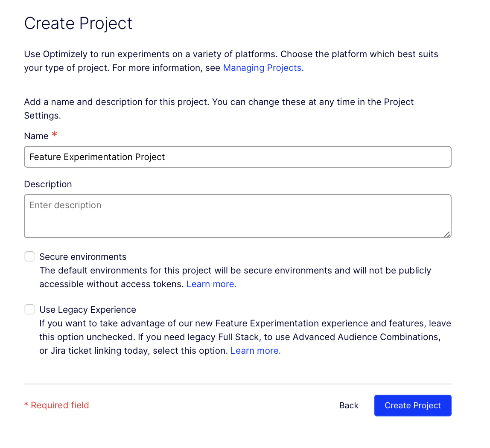Click Learn more under Secure environments
This screenshot has width=490, height=448.
(x=211, y=284)
